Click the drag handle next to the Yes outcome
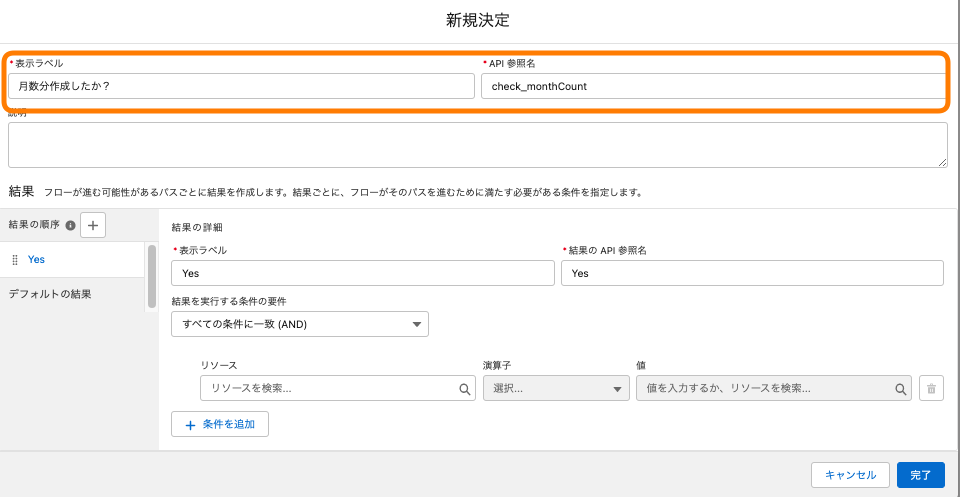Viewport: 960px width, 497px height. [x=15, y=260]
